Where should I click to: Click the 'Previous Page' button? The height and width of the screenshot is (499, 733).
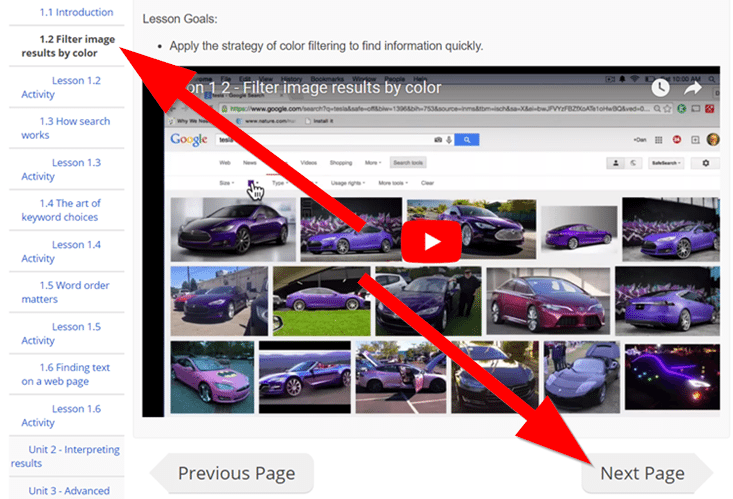tap(232, 473)
